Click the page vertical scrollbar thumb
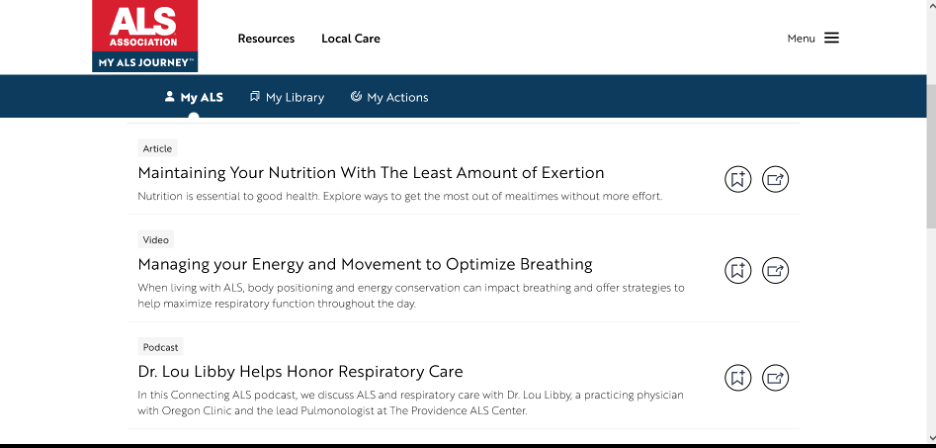The height and width of the screenshot is (448, 936). [x=931, y=155]
